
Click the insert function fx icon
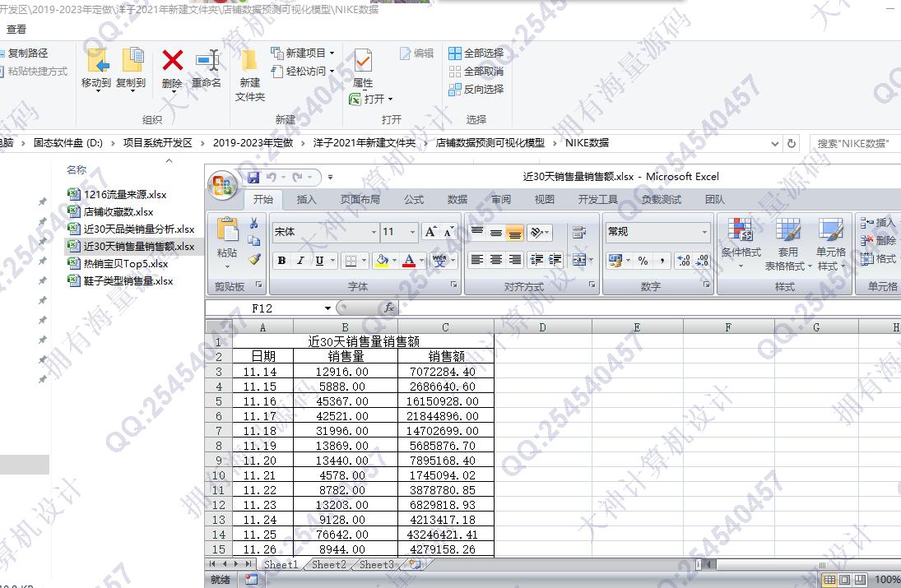[x=389, y=308]
